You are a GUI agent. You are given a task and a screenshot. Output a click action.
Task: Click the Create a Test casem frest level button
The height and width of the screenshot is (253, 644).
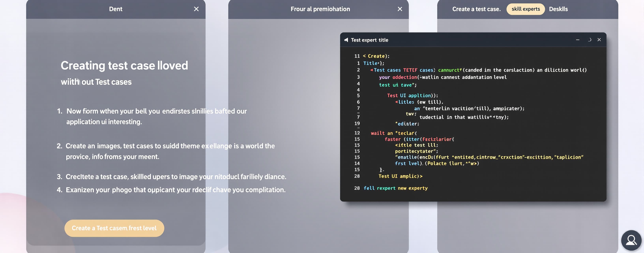(x=114, y=228)
